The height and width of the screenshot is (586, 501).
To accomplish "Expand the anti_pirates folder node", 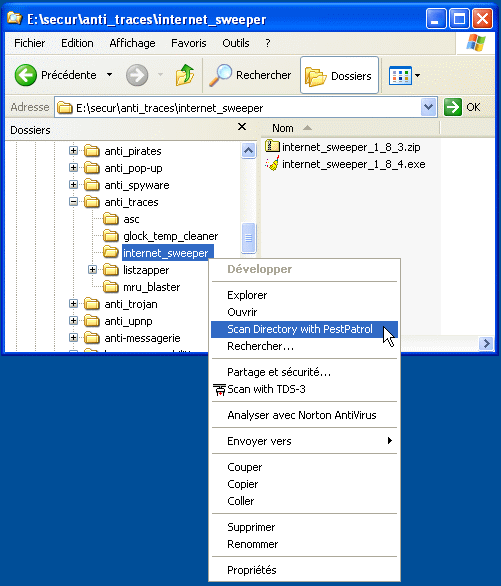I will (73, 151).
